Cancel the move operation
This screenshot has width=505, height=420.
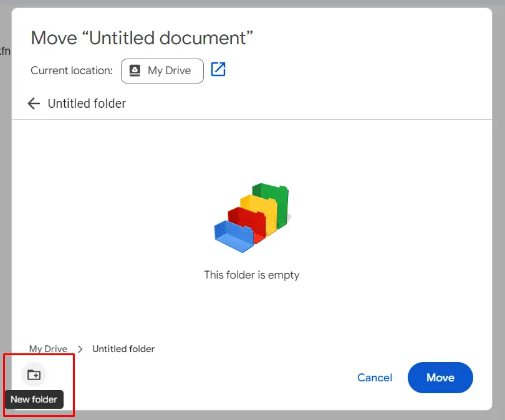tap(374, 378)
